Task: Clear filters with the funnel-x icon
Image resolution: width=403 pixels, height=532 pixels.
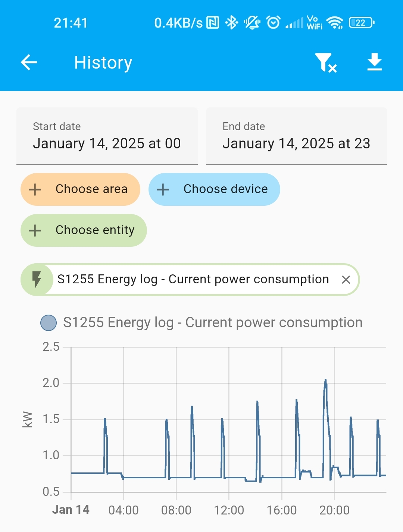Action: [326, 62]
